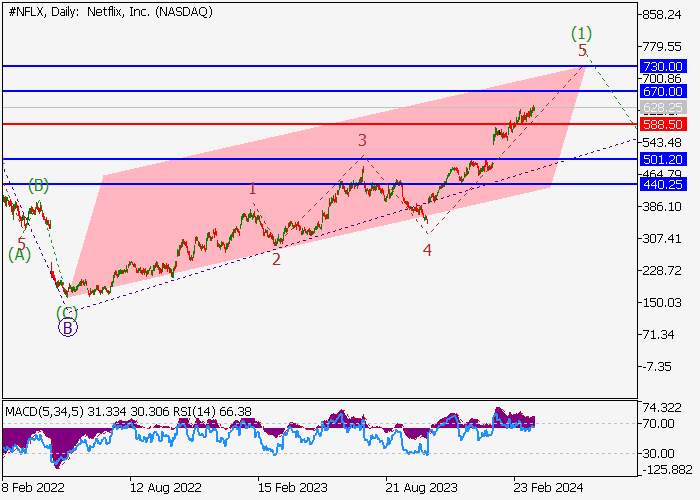The height and width of the screenshot is (500, 700).
Task: Click the 858.24 price axis value
Action: click(662, 15)
